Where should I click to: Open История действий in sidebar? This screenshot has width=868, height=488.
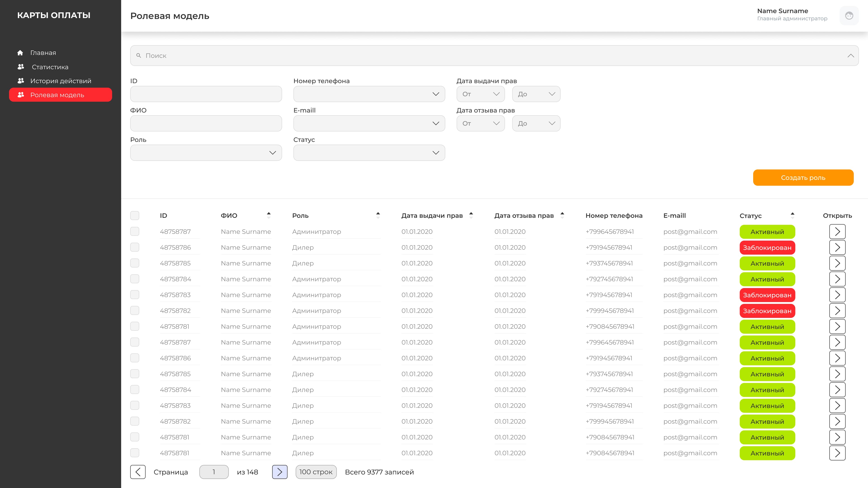(x=61, y=81)
